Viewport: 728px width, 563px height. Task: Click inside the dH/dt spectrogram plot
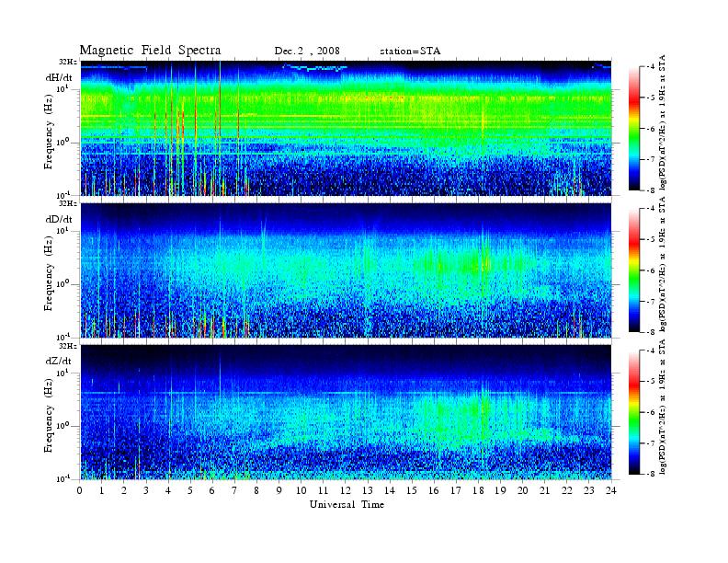pyautogui.click(x=346, y=128)
